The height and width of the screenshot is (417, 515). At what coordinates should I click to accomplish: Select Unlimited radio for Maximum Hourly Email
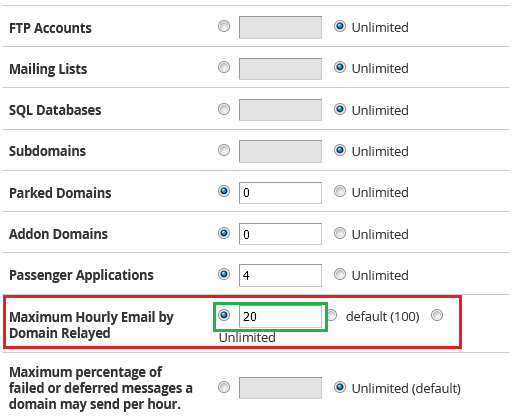tap(437, 315)
